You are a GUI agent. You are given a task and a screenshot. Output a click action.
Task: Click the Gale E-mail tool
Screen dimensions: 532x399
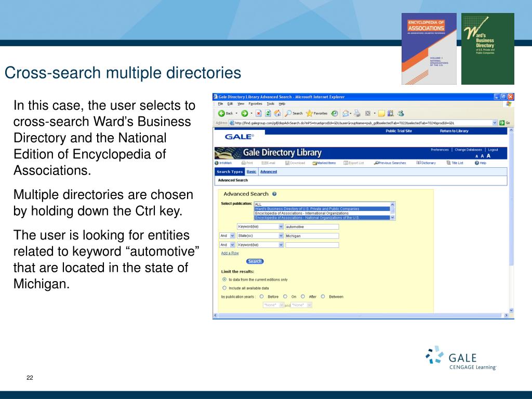[269, 163]
